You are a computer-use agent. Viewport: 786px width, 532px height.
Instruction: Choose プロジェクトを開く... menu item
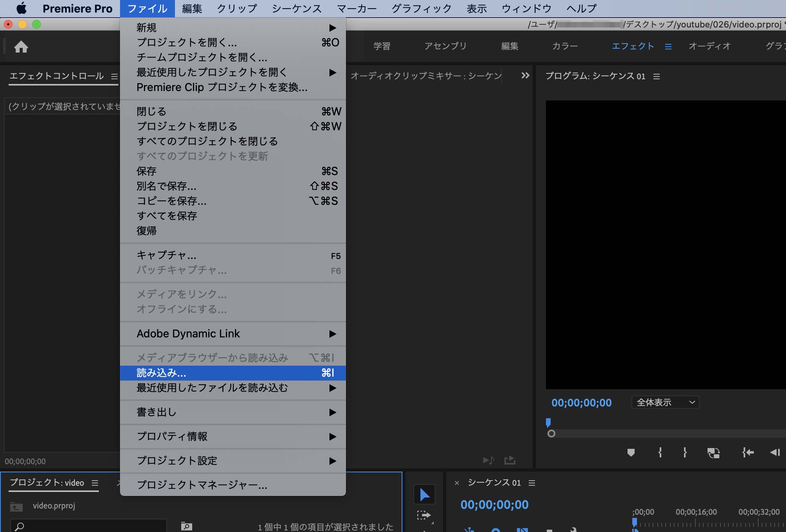(233, 42)
